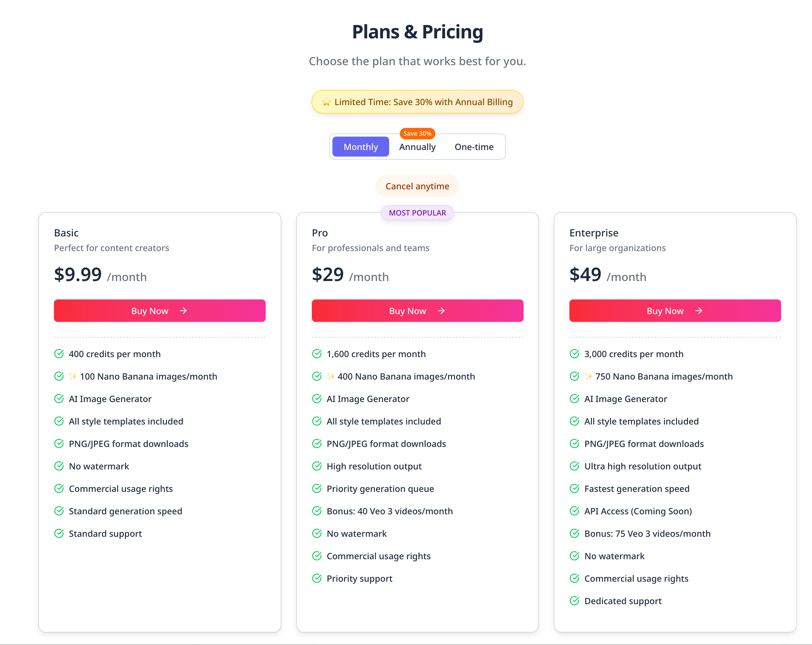The width and height of the screenshot is (812, 645).
Task: Click the MOST POPULAR badge
Action: click(x=417, y=213)
